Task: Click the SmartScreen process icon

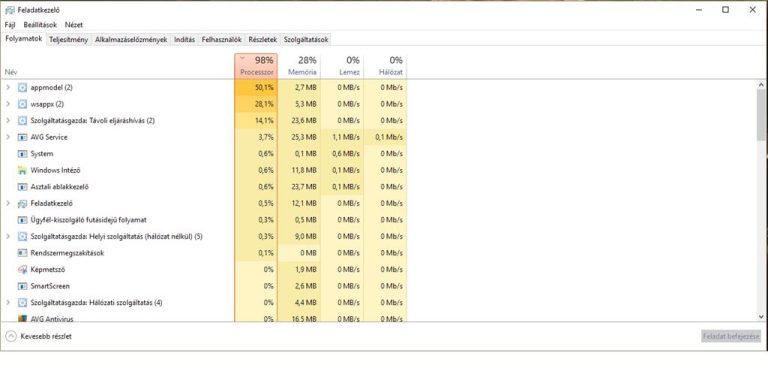Action: point(22,286)
